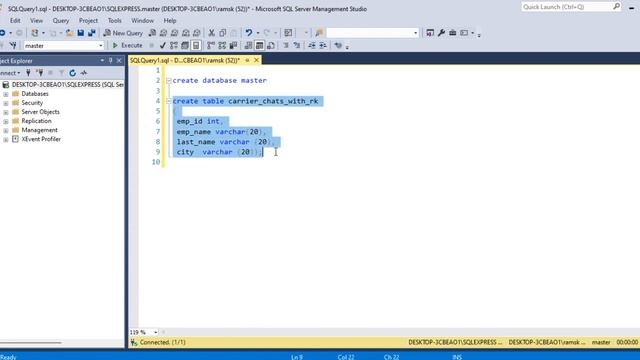The height and width of the screenshot is (360, 640).
Task: Click the Change Connection plug icon
Action: click(x=13, y=45)
